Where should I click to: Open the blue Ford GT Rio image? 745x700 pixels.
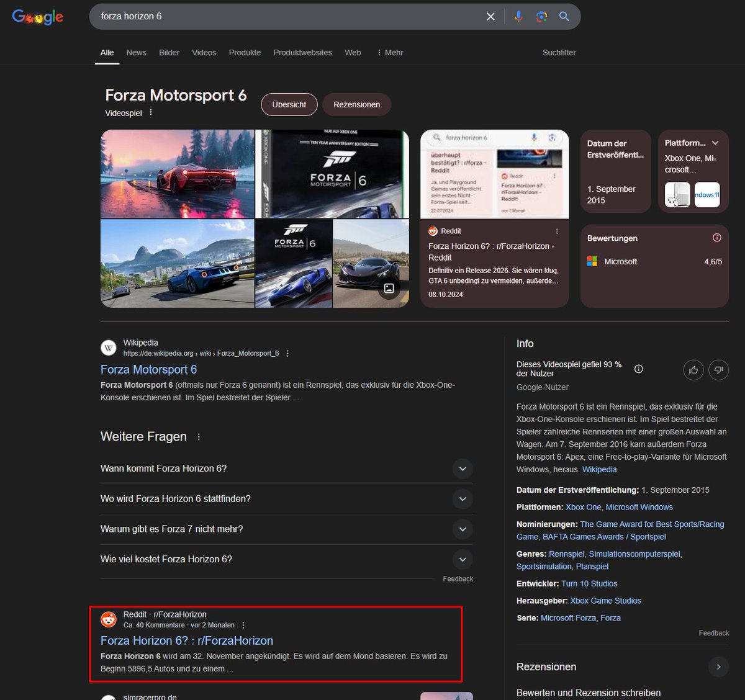pyautogui.click(x=177, y=264)
